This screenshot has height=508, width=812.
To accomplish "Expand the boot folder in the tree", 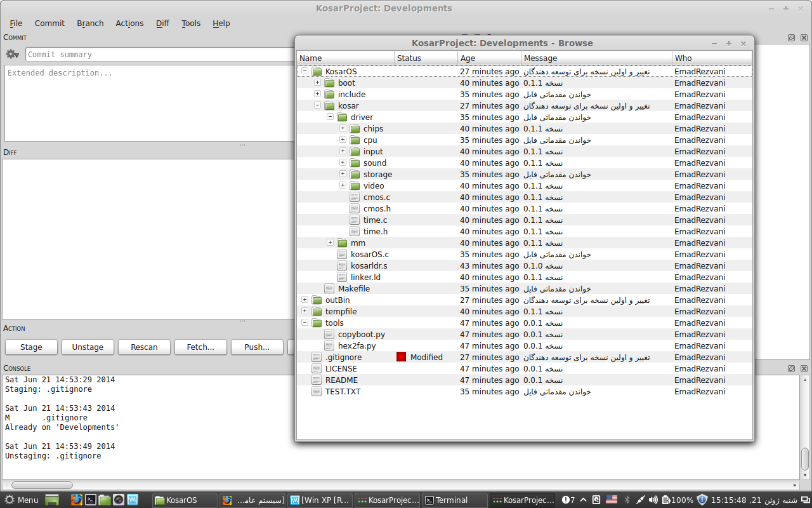I will pos(317,83).
